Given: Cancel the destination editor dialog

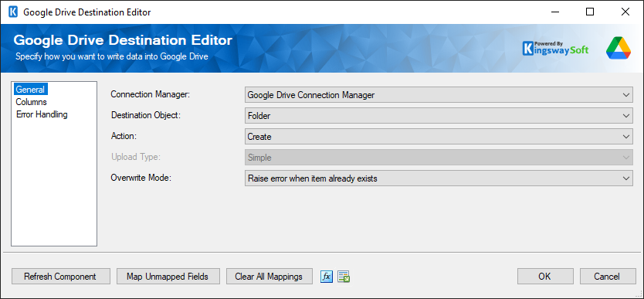Looking at the screenshot, I should [608, 277].
